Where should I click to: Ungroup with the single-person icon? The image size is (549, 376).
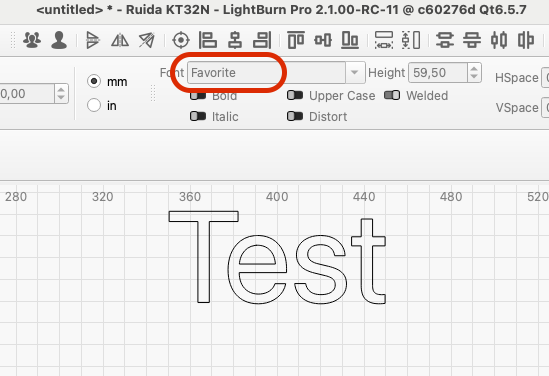pyautogui.click(x=59, y=40)
